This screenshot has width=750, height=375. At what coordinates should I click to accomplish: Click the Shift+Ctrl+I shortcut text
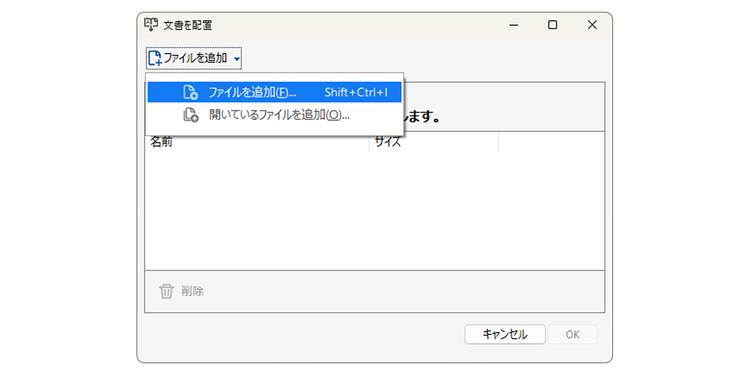[x=356, y=92]
